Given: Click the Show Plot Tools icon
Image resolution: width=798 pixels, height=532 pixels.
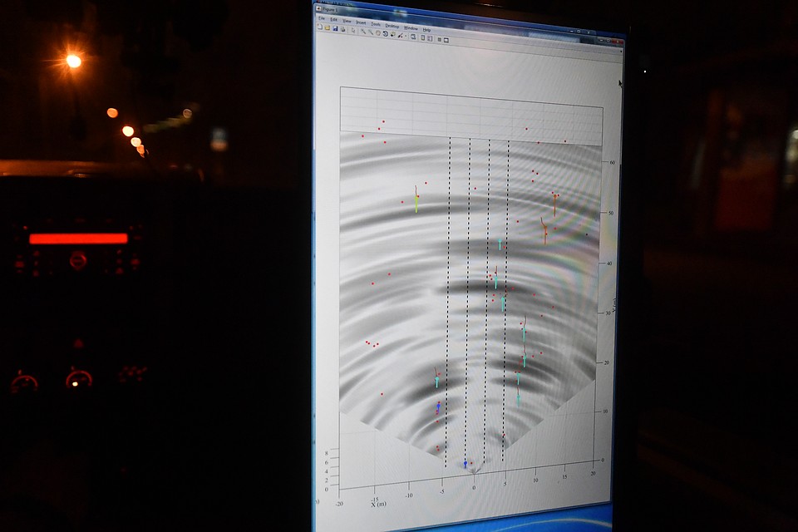Looking at the screenshot, I should (446, 40).
